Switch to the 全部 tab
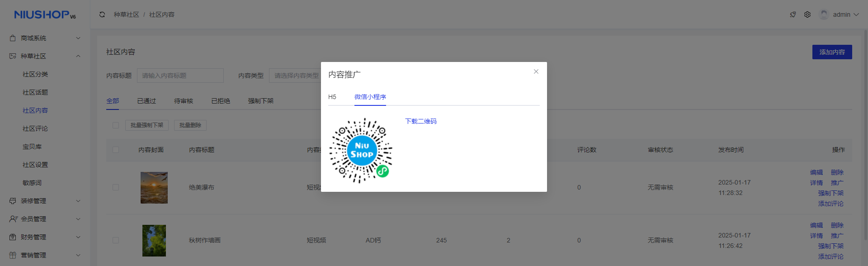Viewport: 868px width, 266px height. [113, 101]
